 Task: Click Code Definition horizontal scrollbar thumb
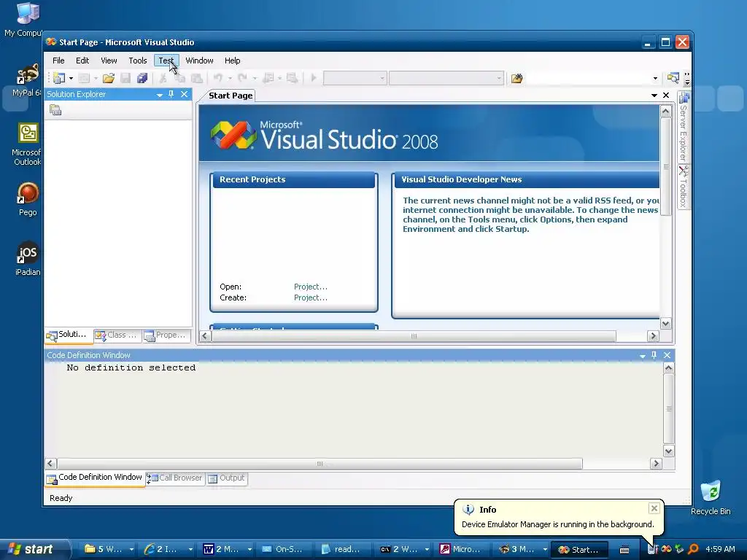coord(320,463)
